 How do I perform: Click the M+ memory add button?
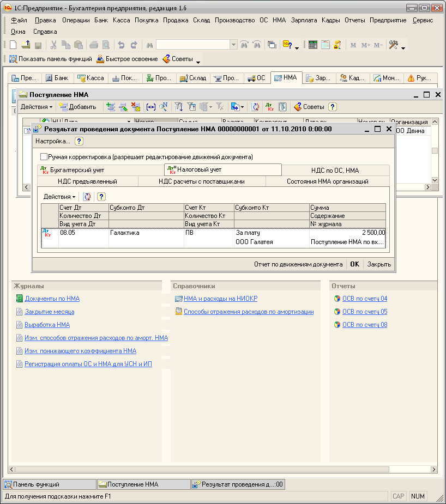coord(366,45)
